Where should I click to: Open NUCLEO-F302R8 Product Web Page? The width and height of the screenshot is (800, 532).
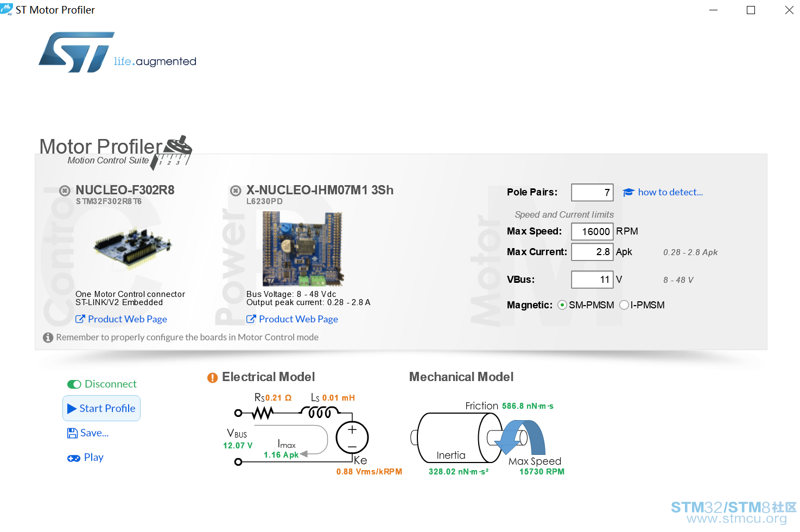[x=128, y=319]
